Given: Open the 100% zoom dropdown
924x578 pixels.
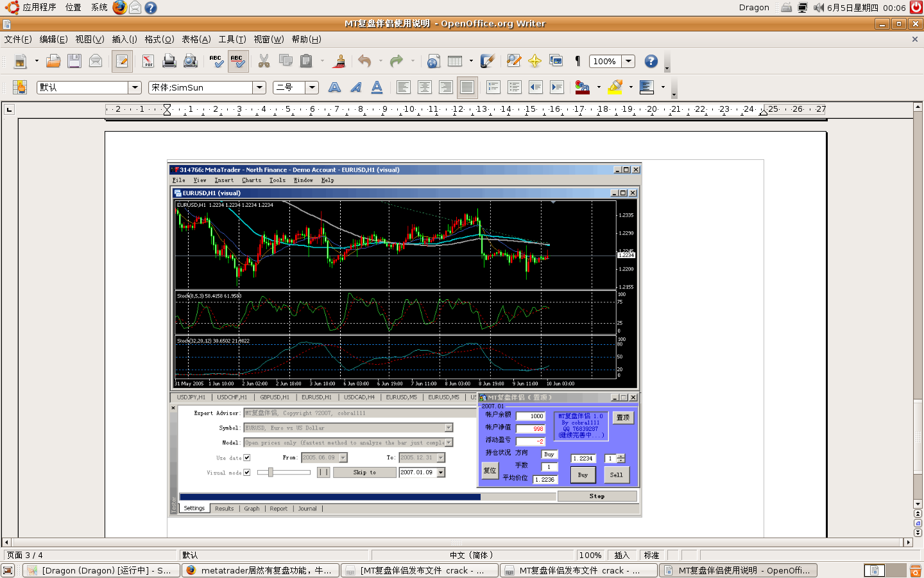Looking at the screenshot, I should [x=629, y=61].
